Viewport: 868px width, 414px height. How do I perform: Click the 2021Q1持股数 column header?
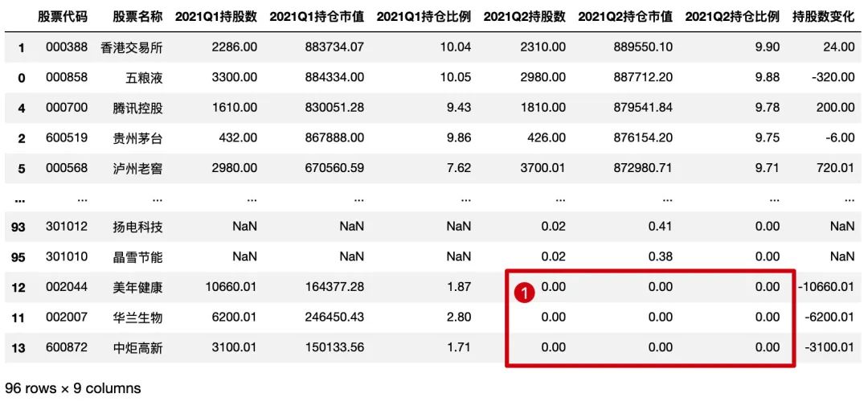coord(216,17)
